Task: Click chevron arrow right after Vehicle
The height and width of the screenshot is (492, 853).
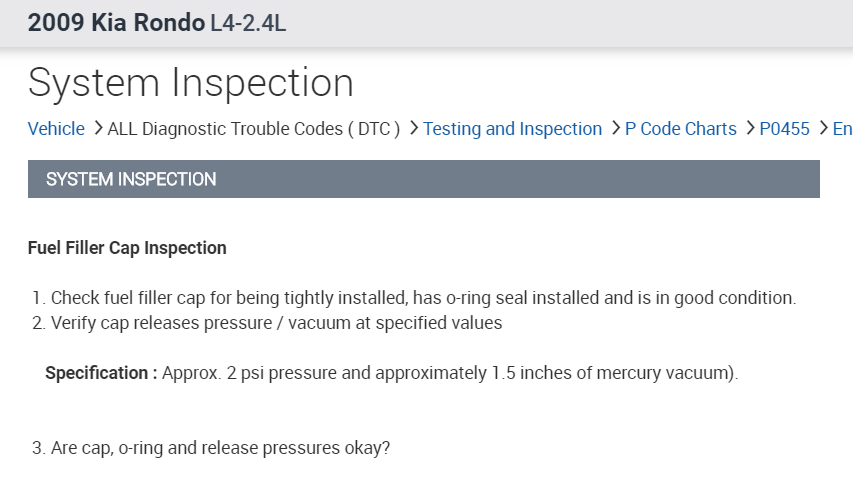Action: point(97,129)
